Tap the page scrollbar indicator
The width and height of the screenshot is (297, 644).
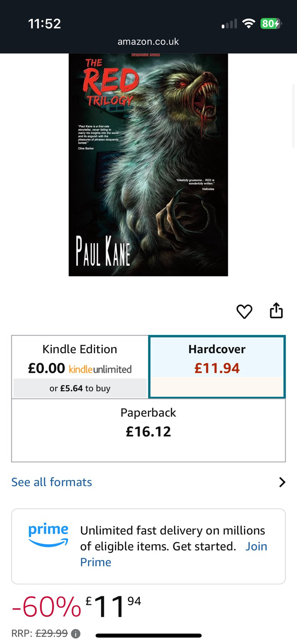(x=294, y=115)
